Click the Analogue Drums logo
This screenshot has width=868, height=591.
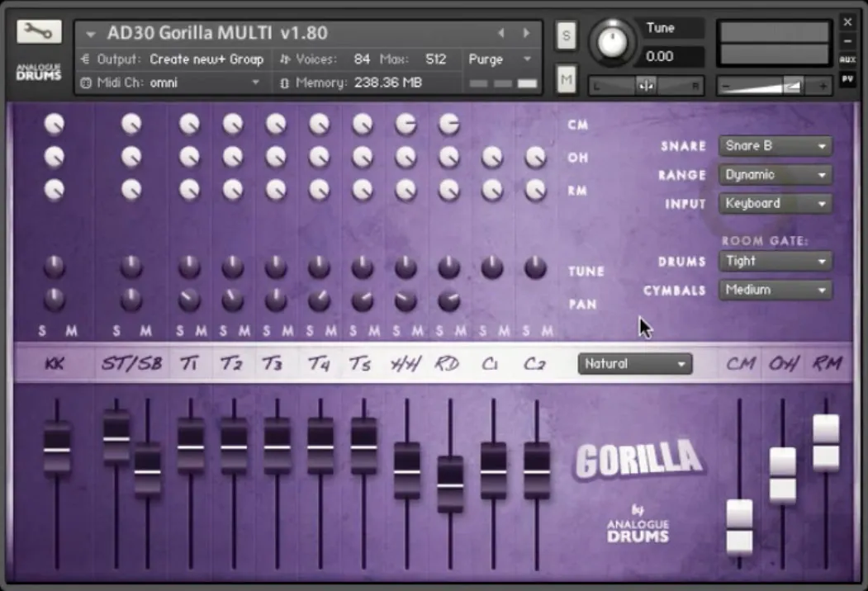coord(38,73)
